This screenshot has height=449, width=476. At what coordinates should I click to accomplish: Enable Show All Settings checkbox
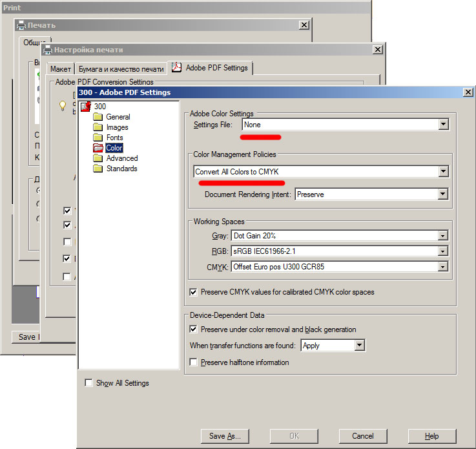88,383
